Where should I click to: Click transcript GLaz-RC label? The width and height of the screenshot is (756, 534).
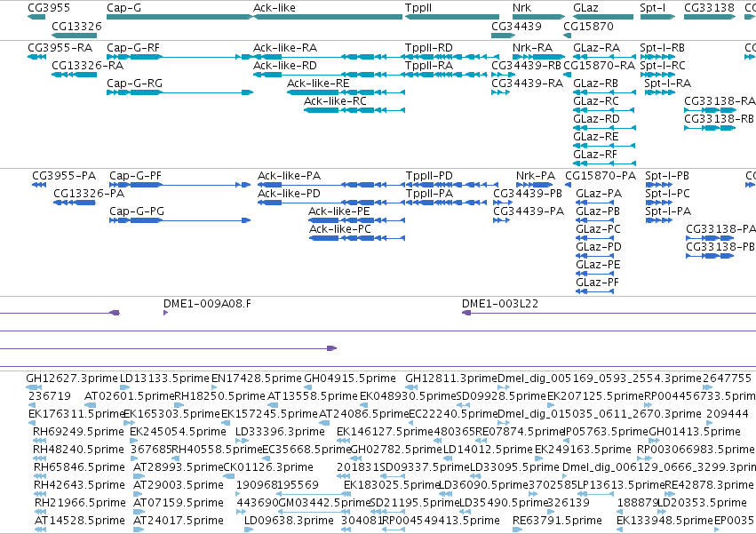(x=596, y=101)
